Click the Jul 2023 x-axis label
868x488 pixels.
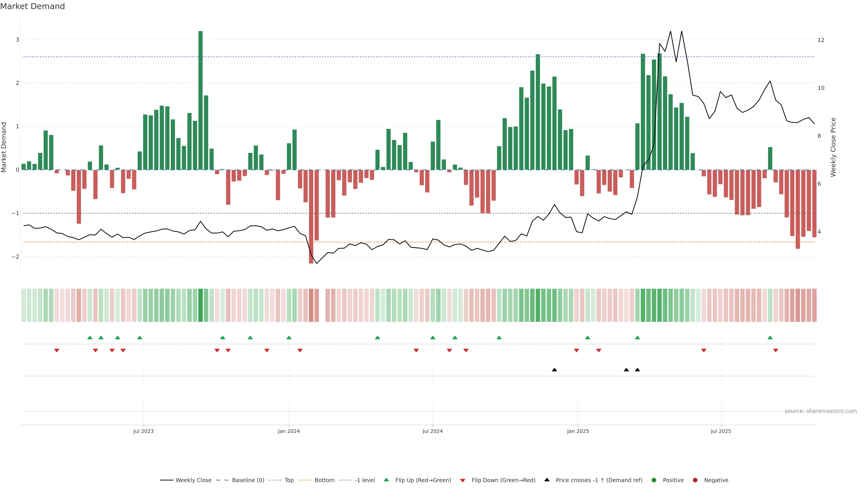point(143,431)
